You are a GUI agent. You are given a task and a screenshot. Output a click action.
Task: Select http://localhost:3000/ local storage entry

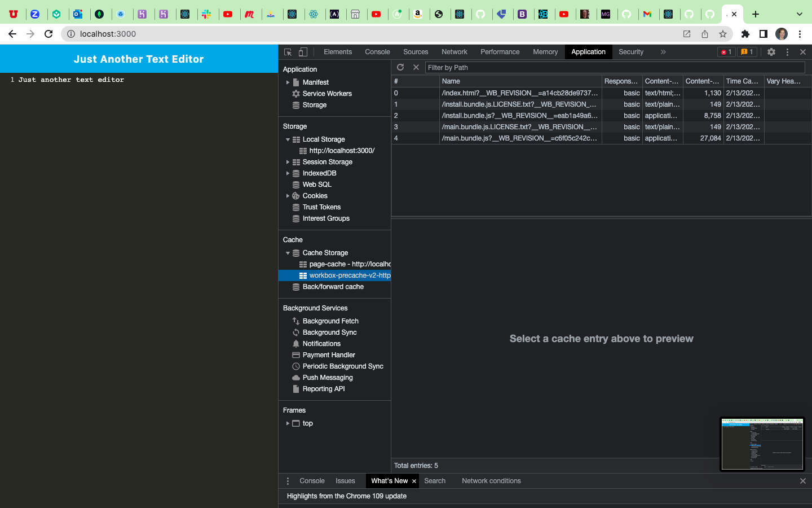[x=342, y=151]
